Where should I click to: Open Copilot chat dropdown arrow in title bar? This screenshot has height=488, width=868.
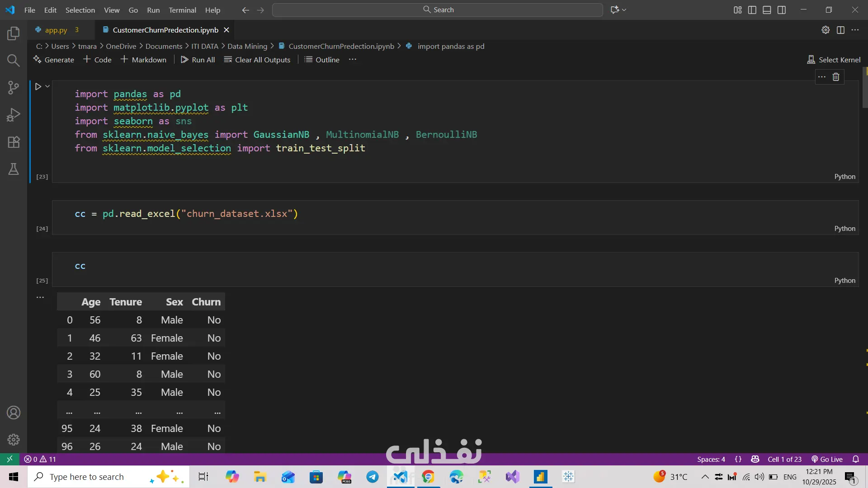624,10
